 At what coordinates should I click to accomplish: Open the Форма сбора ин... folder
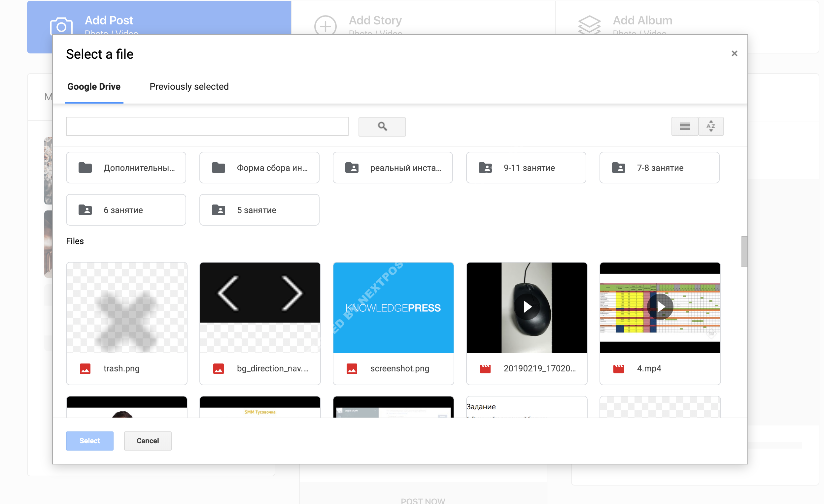click(x=259, y=168)
